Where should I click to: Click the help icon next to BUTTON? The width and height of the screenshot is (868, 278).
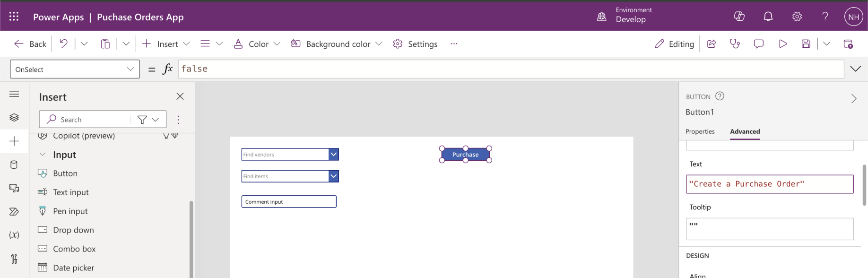pos(720,96)
